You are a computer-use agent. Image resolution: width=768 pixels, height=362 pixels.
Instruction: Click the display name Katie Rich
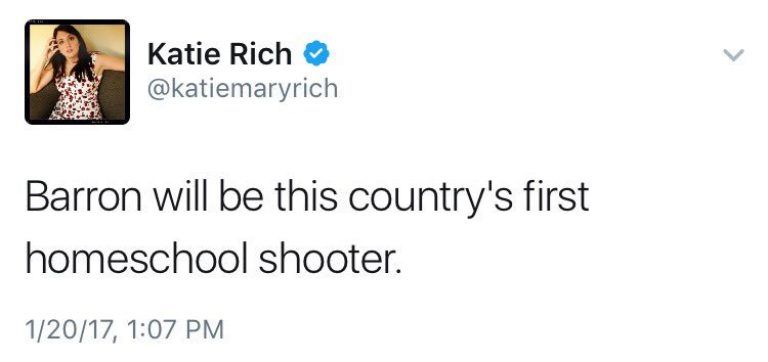tap(219, 53)
